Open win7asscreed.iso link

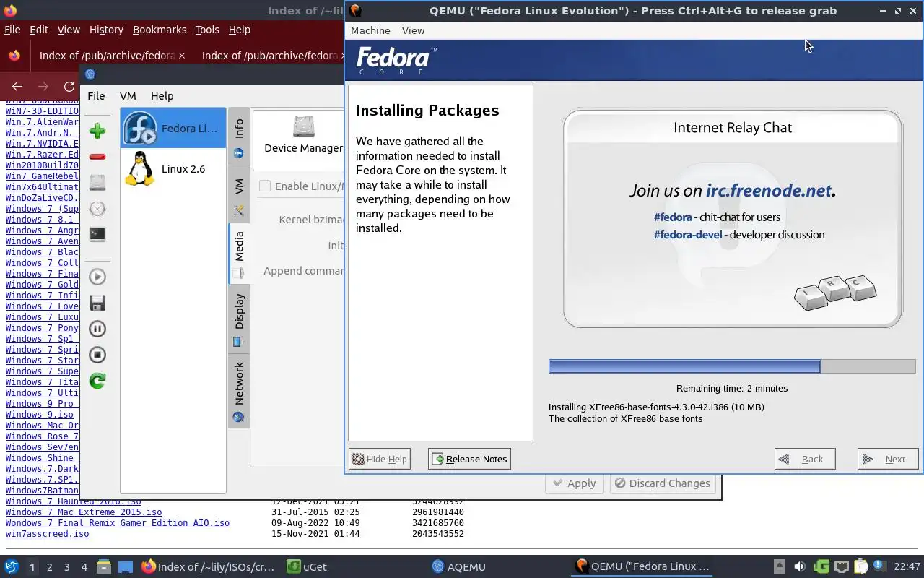(47, 534)
